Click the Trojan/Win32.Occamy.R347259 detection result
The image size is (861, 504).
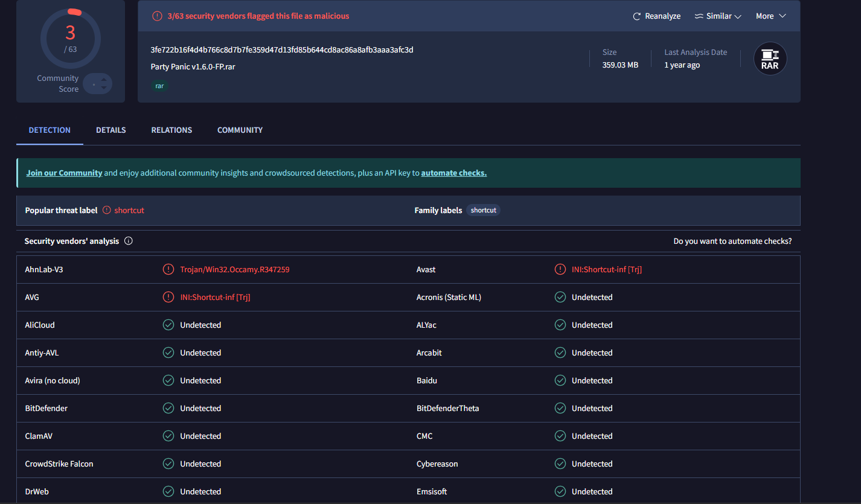click(x=235, y=269)
